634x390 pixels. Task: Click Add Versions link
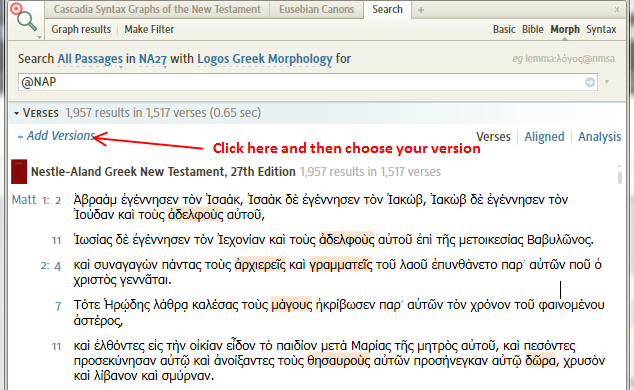click(57, 136)
